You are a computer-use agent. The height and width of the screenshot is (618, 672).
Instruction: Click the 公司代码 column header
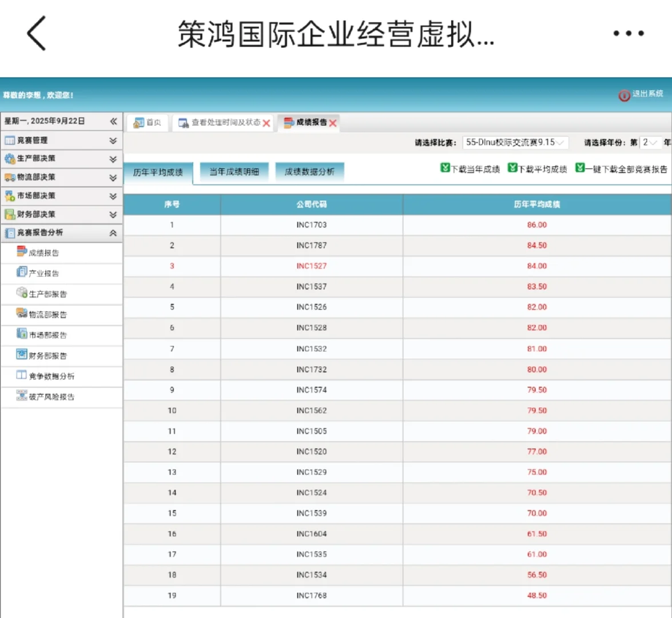tap(312, 205)
